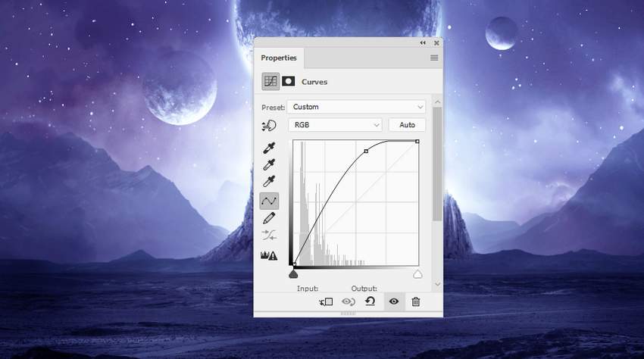Pick the gray point eyedropper
Image resolution: width=644 pixels, height=359 pixels.
(269, 164)
